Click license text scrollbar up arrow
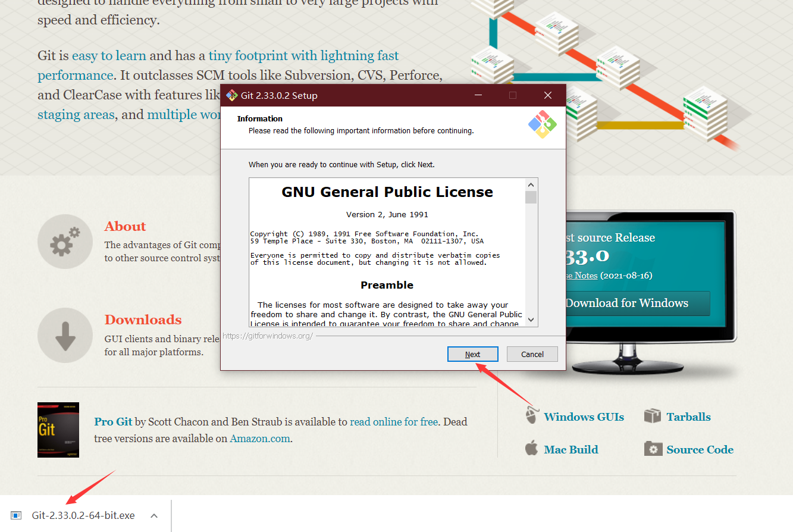793x532 pixels. point(531,184)
